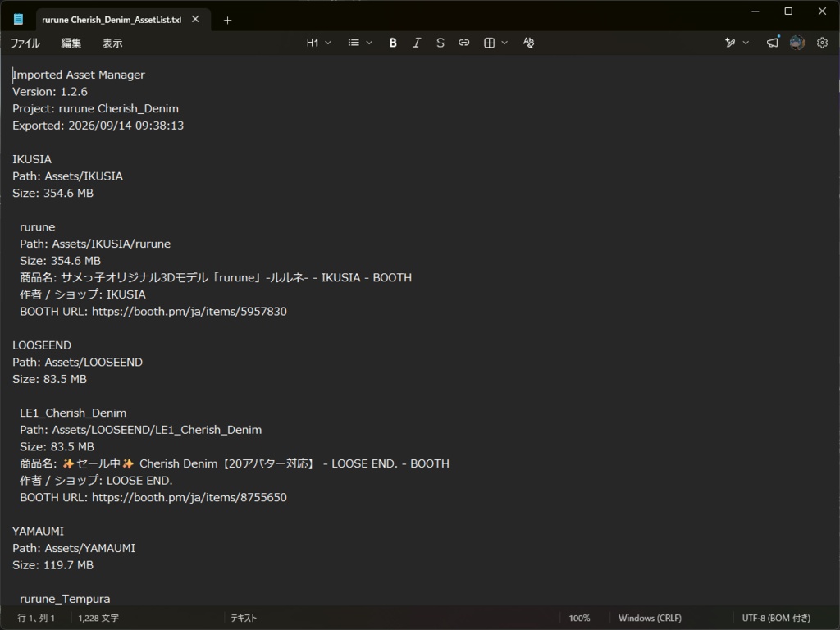
Task: Click the 'Exported: 2026/09/14 09:38:13' line
Action: click(98, 126)
